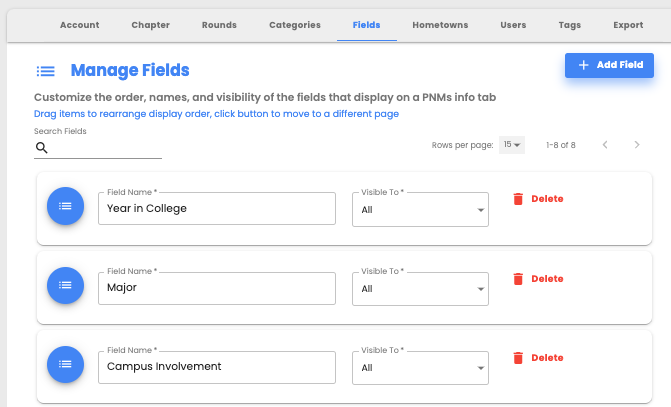
Task: Open the Visible To dropdown for Year in College
Action: pyautogui.click(x=420, y=209)
